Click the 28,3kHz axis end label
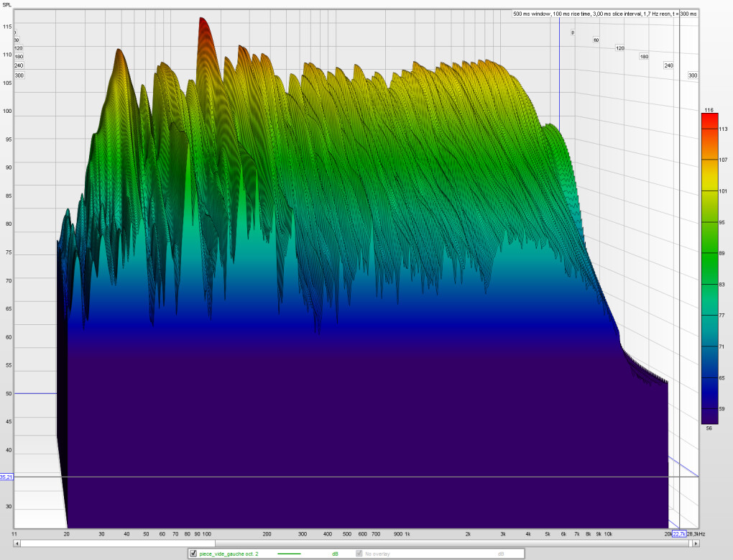 tap(696, 534)
